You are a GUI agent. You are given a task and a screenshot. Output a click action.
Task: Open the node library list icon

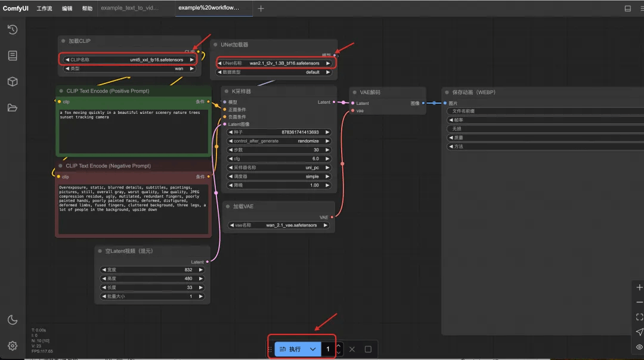(x=13, y=55)
